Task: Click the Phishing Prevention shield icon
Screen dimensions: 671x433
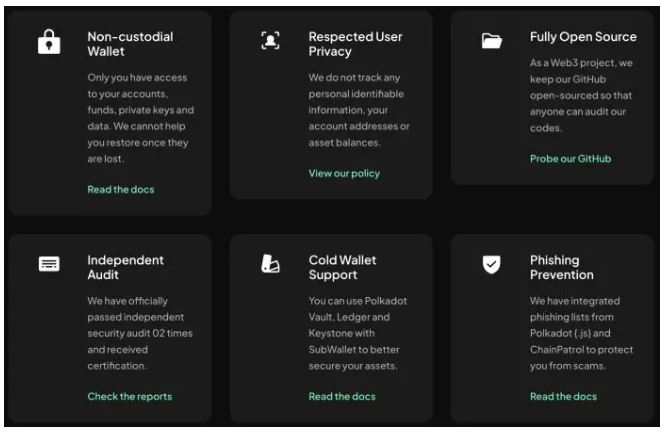Action: pyautogui.click(x=492, y=264)
